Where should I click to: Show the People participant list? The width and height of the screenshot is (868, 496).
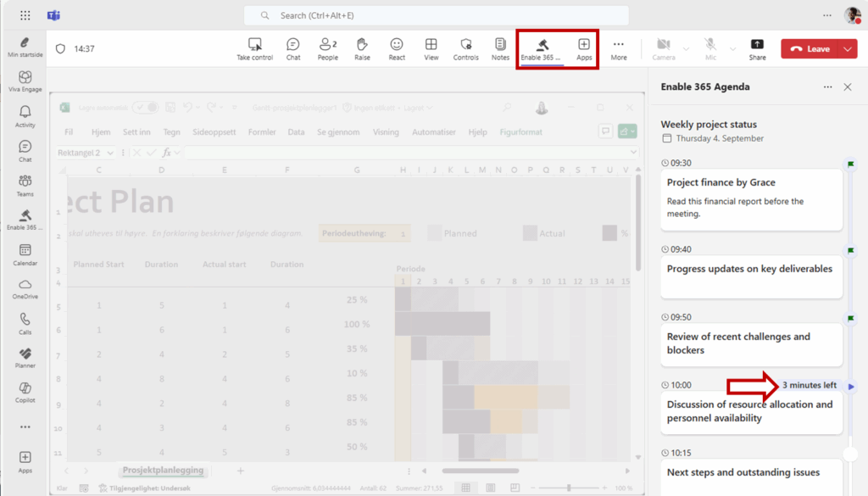pyautogui.click(x=327, y=48)
